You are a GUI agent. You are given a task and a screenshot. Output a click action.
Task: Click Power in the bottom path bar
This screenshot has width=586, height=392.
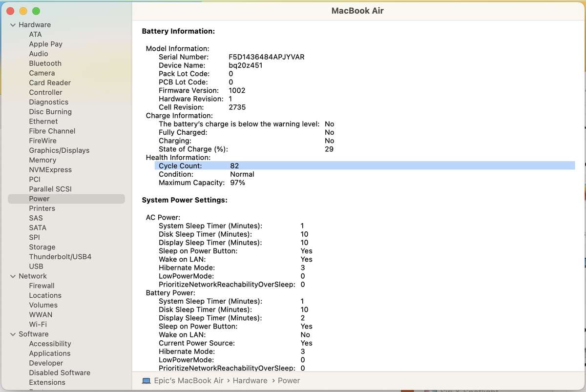289,381
